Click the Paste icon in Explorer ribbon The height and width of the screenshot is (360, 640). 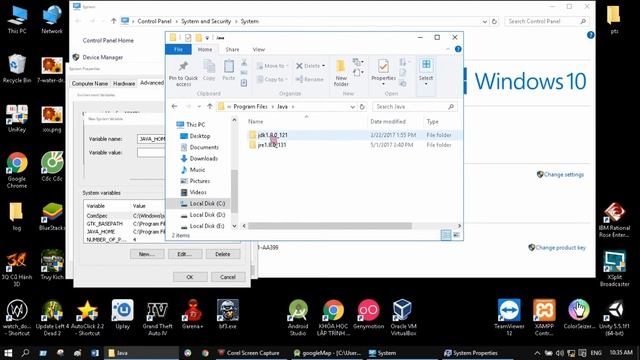click(229, 70)
